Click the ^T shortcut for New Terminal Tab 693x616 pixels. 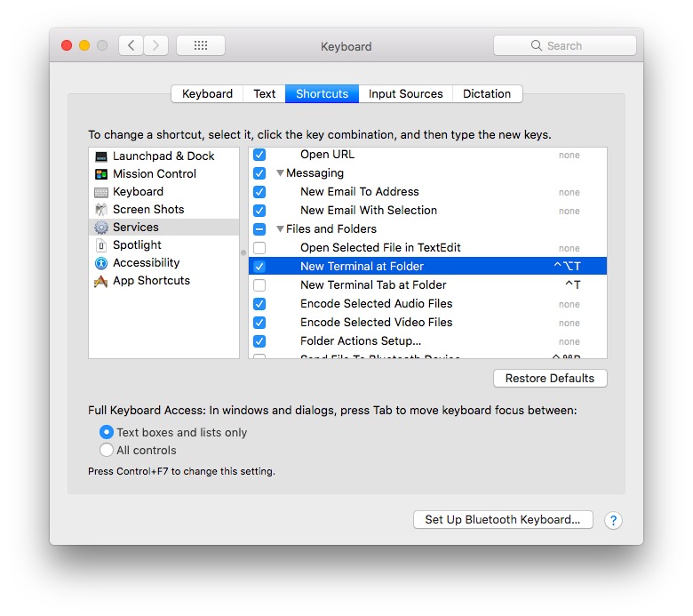coord(573,284)
